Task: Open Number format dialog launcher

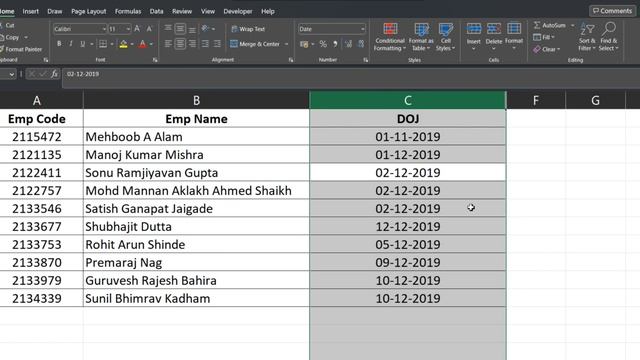Action: pos(365,60)
